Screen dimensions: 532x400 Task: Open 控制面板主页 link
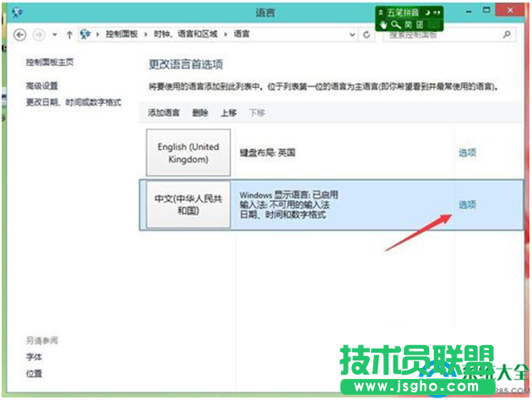(x=50, y=62)
